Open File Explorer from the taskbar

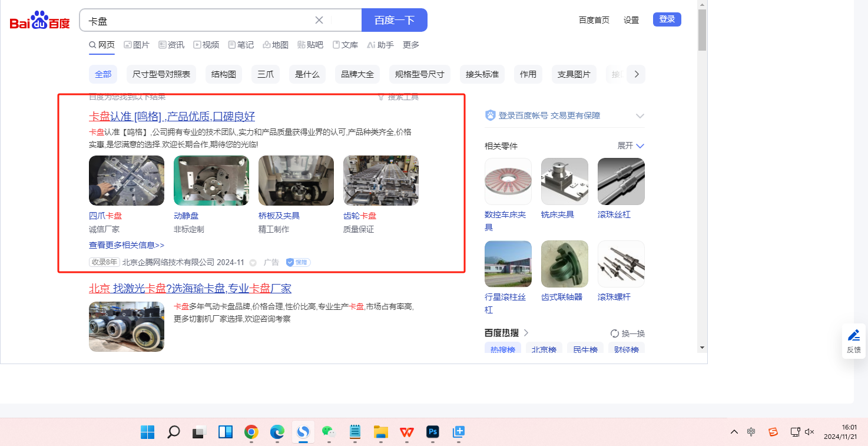point(380,432)
